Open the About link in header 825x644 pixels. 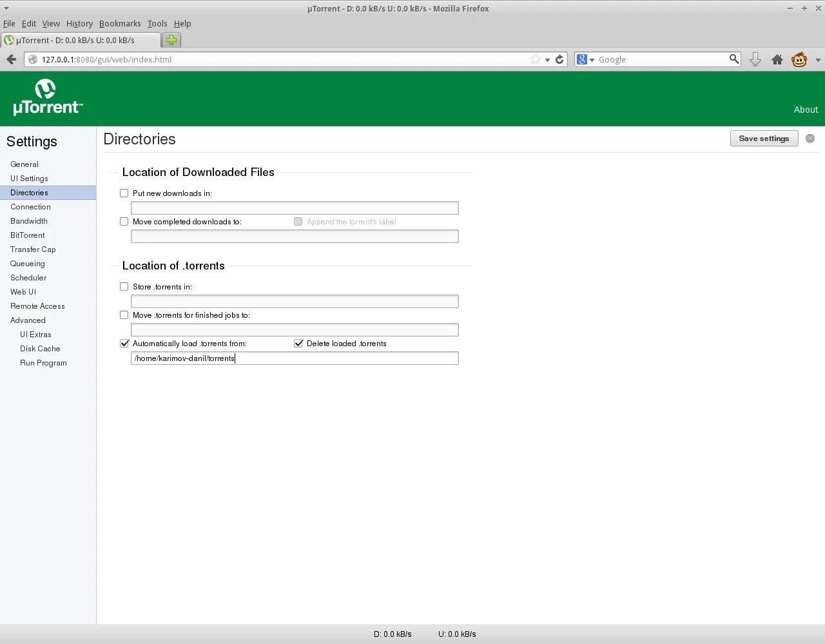click(806, 110)
